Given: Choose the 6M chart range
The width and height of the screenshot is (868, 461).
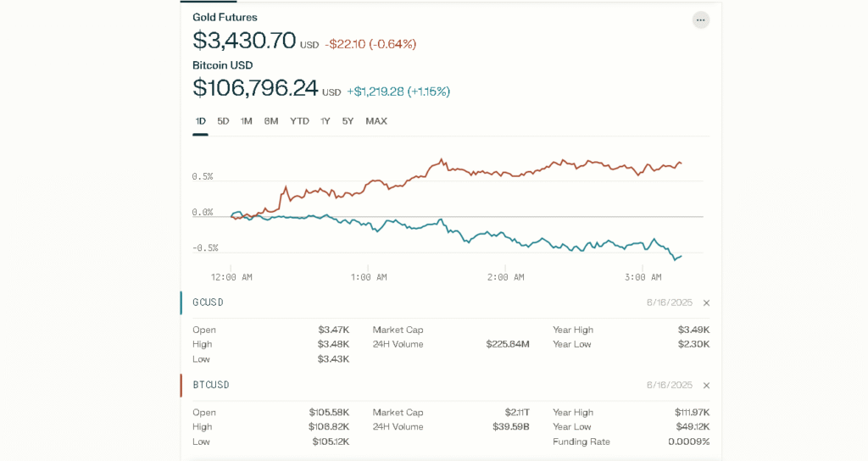Looking at the screenshot, I should (x=271, y=121).
